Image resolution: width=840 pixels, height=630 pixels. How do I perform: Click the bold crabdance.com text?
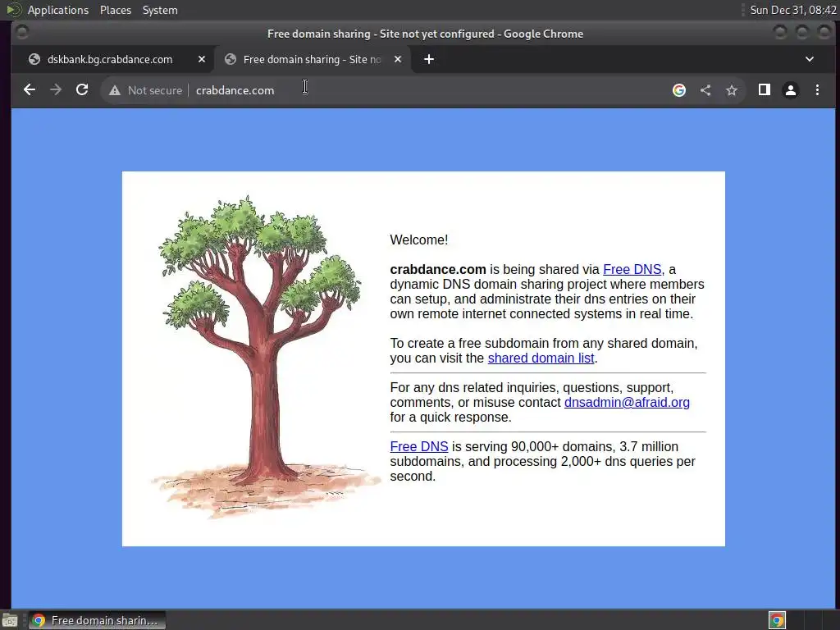[438, 269]
